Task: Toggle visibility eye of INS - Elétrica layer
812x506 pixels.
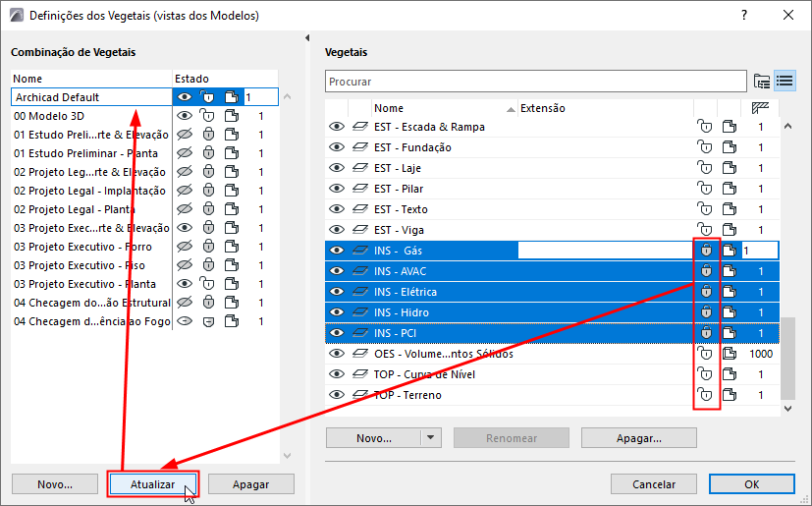Action: click(x=337, y=292)
